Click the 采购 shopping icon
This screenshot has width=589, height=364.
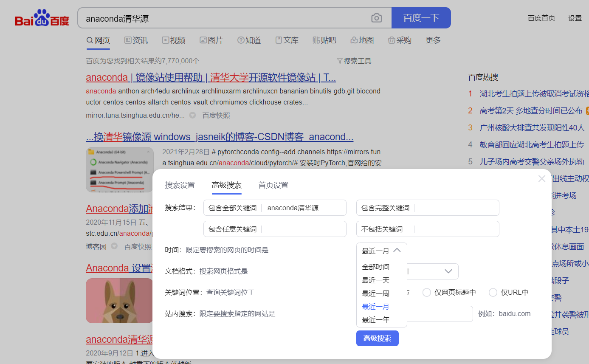(392, 40)
